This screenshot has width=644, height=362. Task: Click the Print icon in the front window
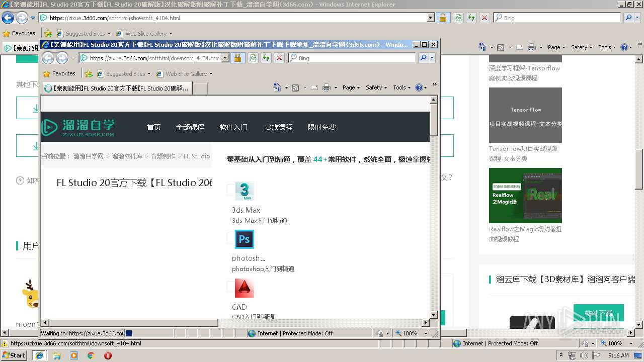coord(327,87)
